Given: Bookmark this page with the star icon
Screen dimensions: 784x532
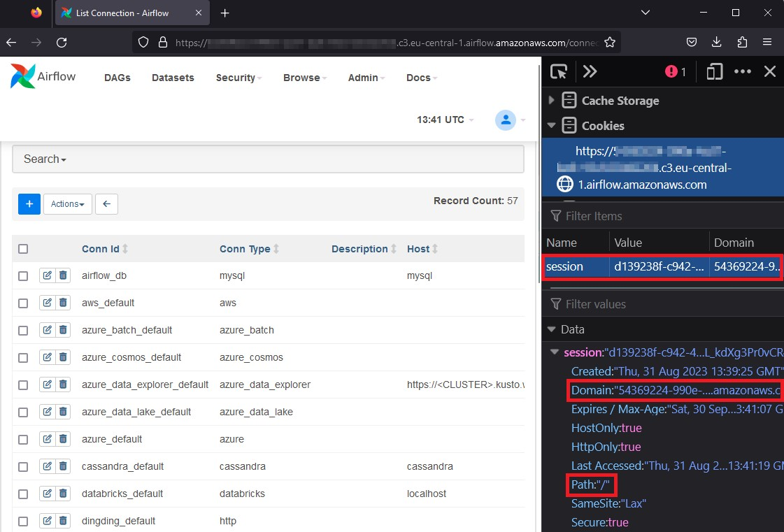Looking at the screenshot, I should pos(610,42).
